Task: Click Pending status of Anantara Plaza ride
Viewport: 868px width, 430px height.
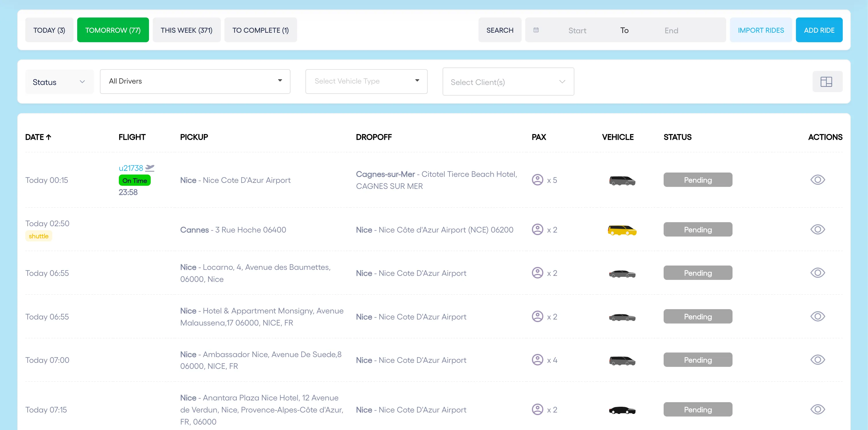Action: coord(698,409)
